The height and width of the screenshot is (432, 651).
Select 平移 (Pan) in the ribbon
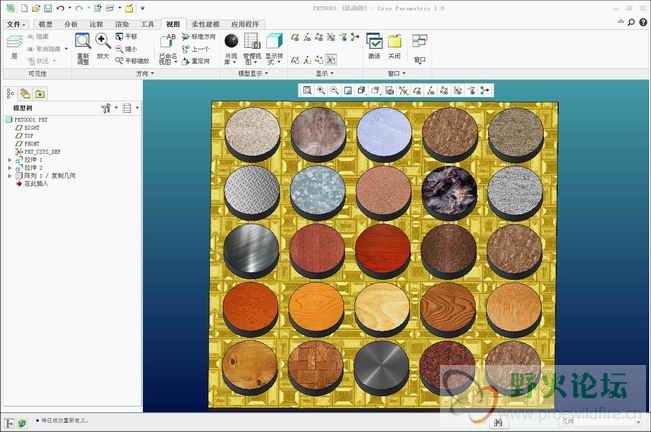[x=126, y=37]
